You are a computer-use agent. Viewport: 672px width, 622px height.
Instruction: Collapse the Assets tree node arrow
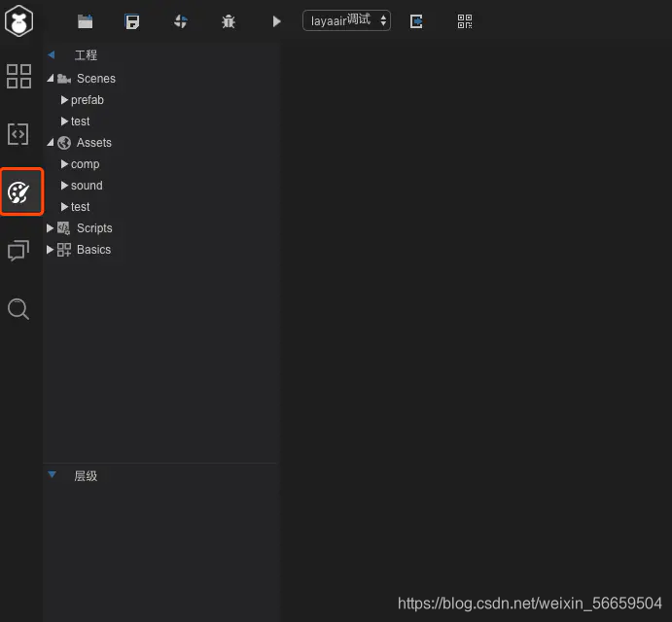click(51, 142)
